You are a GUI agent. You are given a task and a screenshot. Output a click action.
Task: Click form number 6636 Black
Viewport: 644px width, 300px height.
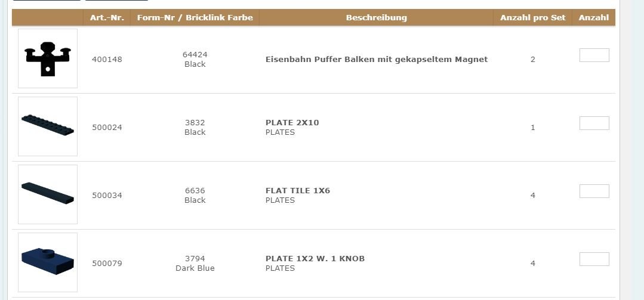point(195,195)
